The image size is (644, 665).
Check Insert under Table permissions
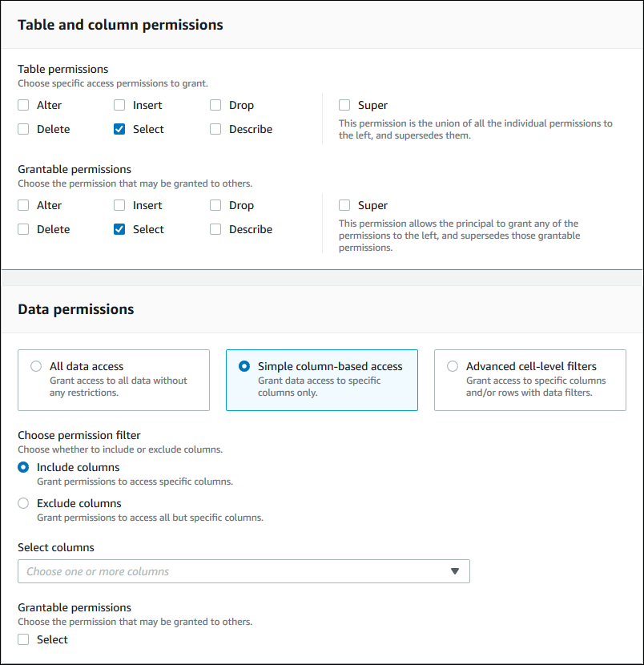tap(119, 105)
